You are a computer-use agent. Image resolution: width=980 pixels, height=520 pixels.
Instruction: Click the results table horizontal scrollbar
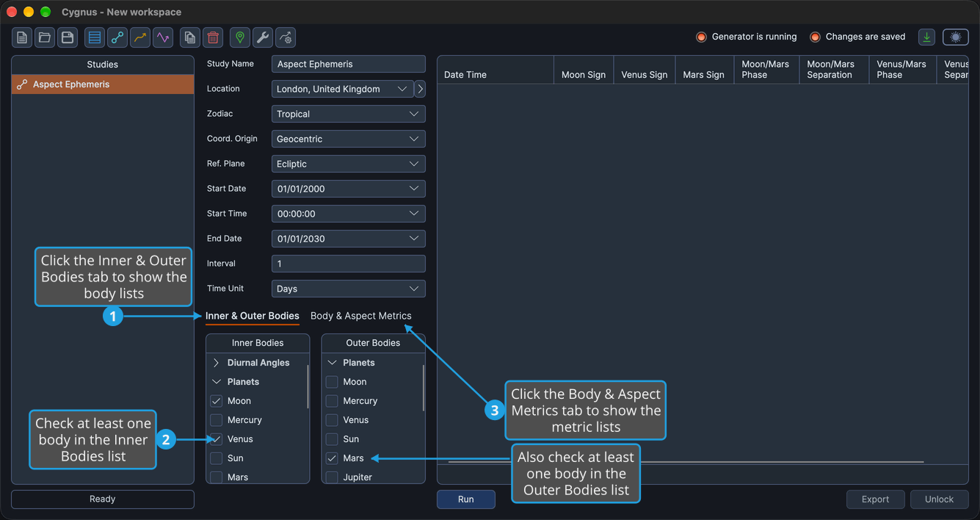coord(686,462)
